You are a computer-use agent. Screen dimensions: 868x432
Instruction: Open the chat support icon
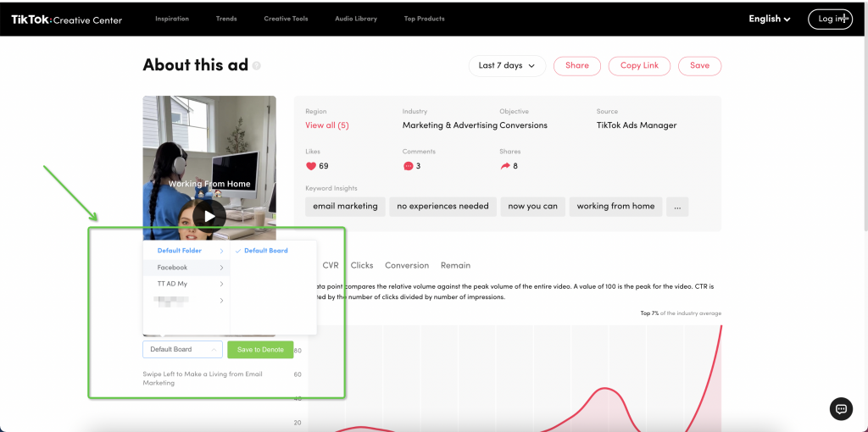(x=841, y=409)
